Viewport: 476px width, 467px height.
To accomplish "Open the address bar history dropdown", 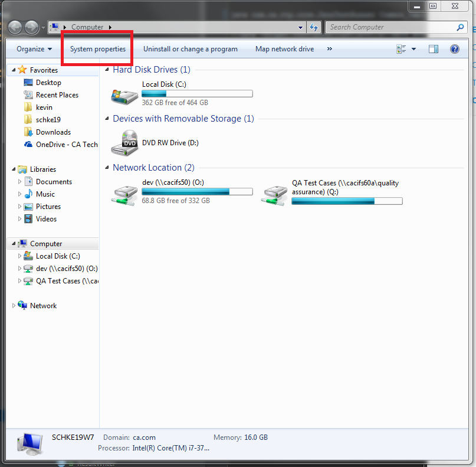I will pos(300,27).
